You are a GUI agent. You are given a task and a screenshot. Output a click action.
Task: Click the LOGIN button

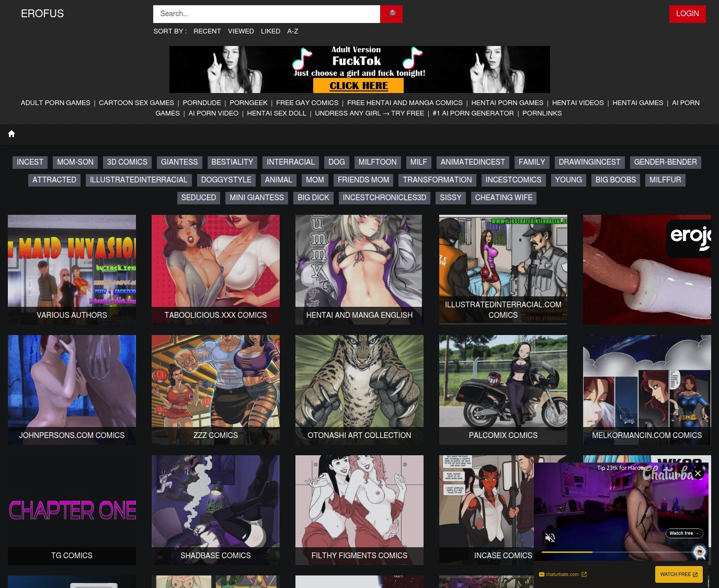pyautogui.click(x=687, y=14)
